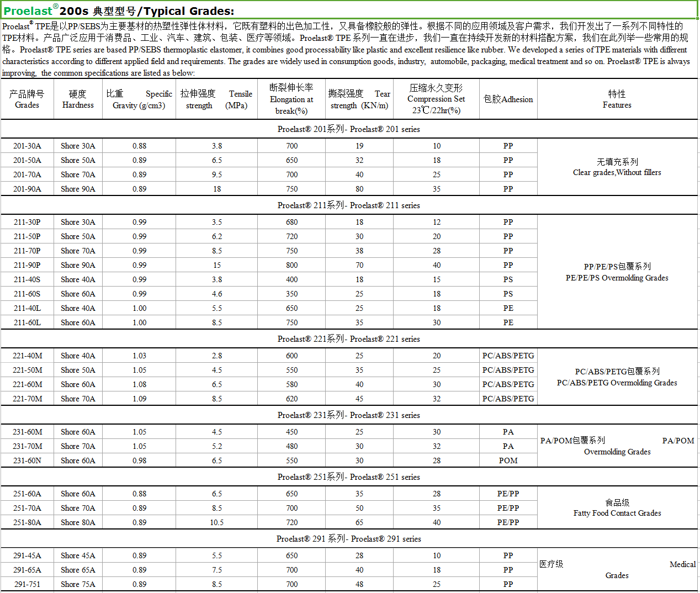Select the 'Proelast 211 series' section row

349,205
